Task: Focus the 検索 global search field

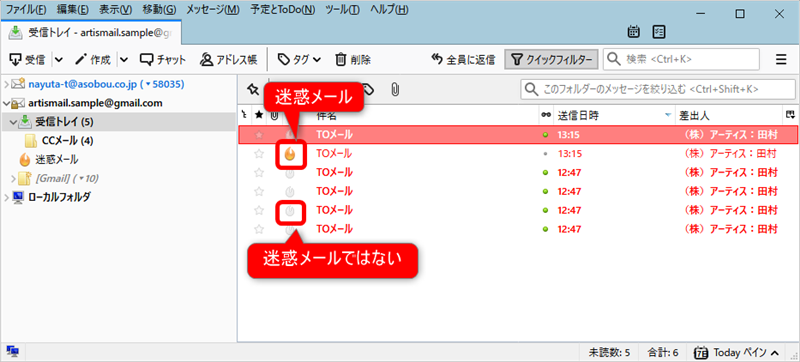Action: coord(681,59)
